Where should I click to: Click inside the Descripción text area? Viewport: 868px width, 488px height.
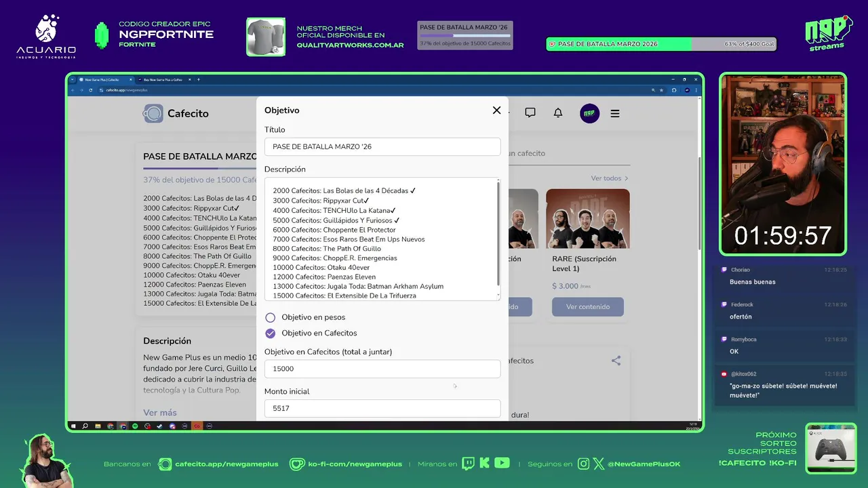pos(382,239)
